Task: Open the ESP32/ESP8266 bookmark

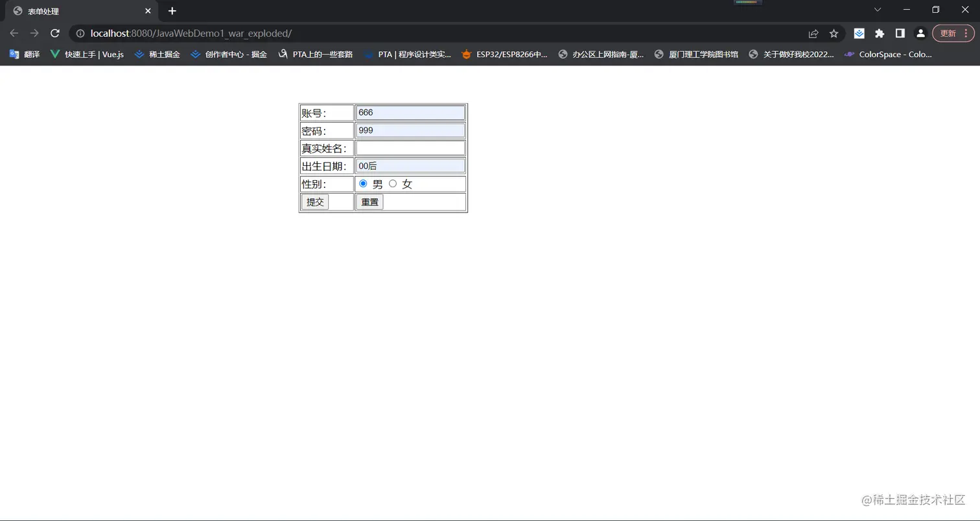Action: [x=505, y=54]
